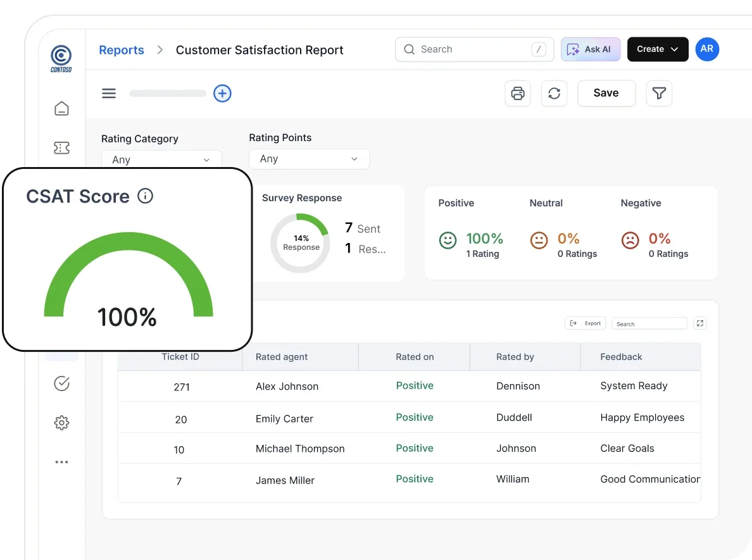752x560 pixels.
Task: Click the Good Communication feedback
Action: click(650, 479)
